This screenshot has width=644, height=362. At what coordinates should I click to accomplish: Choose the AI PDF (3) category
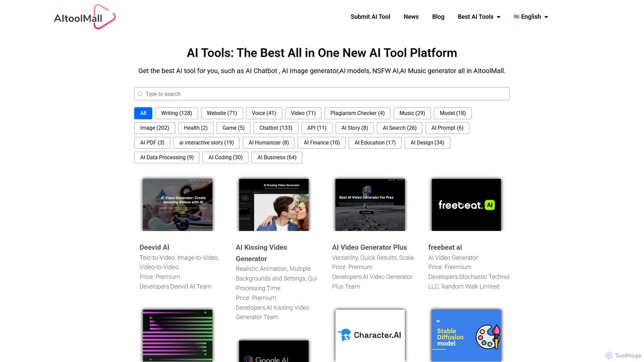point(152,143)
